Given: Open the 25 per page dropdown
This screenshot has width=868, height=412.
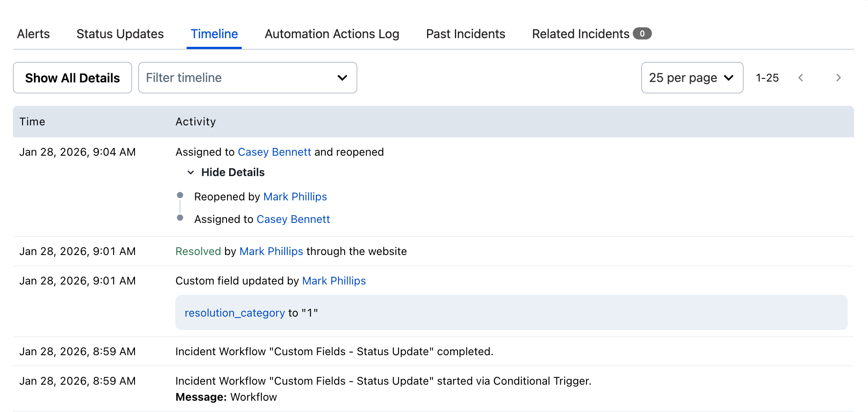Looking at the screenshot, I should pos(692,78).
